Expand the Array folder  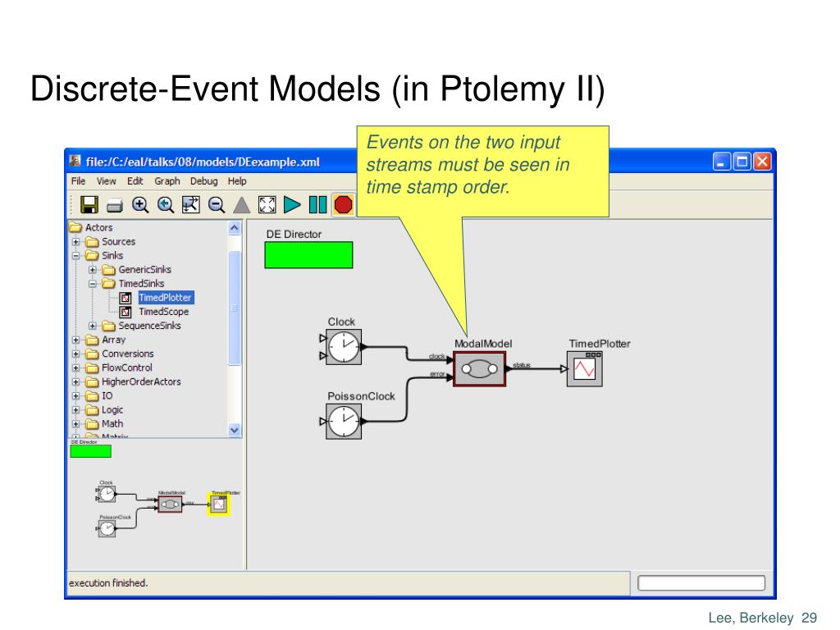(76, 340)
